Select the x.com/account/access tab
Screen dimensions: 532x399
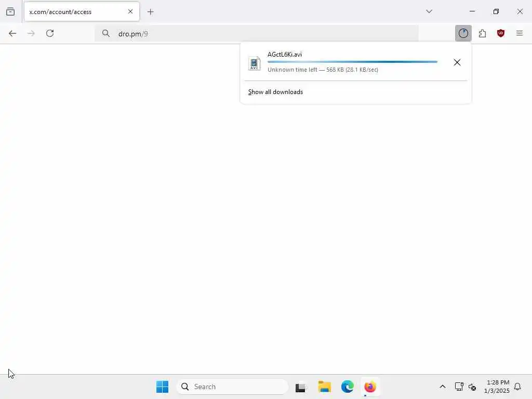coord(82,12)
